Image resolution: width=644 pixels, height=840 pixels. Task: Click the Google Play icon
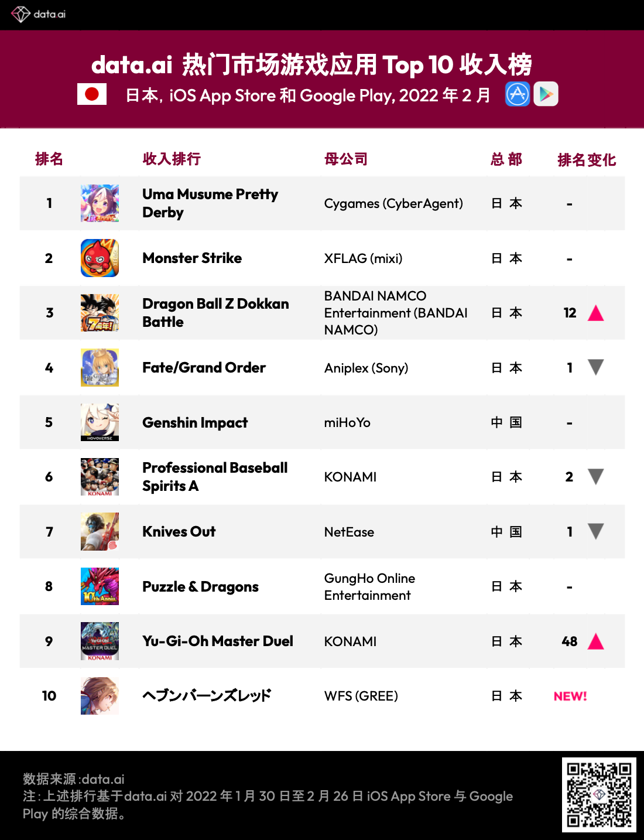546,94
